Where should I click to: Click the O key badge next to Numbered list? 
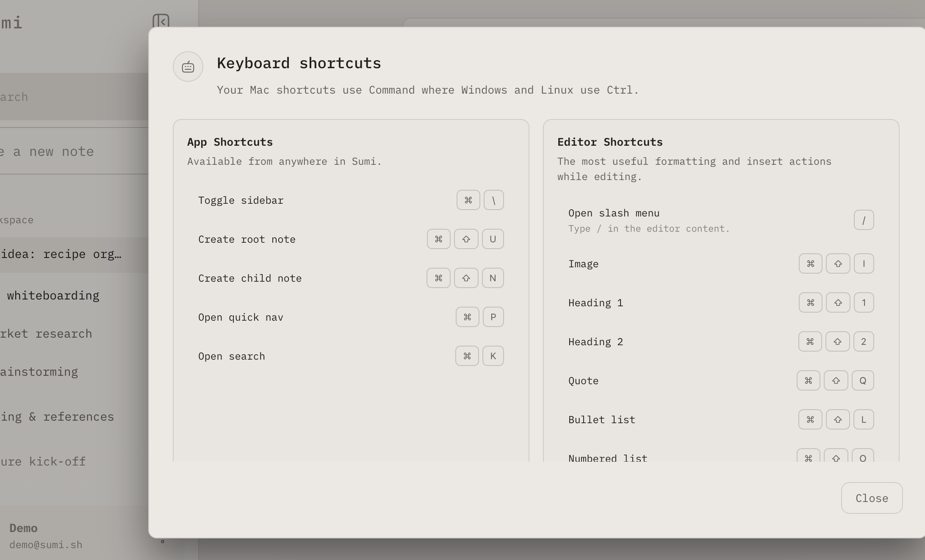(x=863, y=457)
